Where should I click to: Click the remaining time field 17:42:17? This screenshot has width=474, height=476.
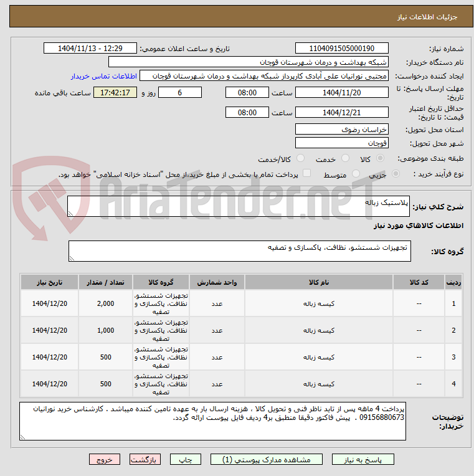pos(115,92)
